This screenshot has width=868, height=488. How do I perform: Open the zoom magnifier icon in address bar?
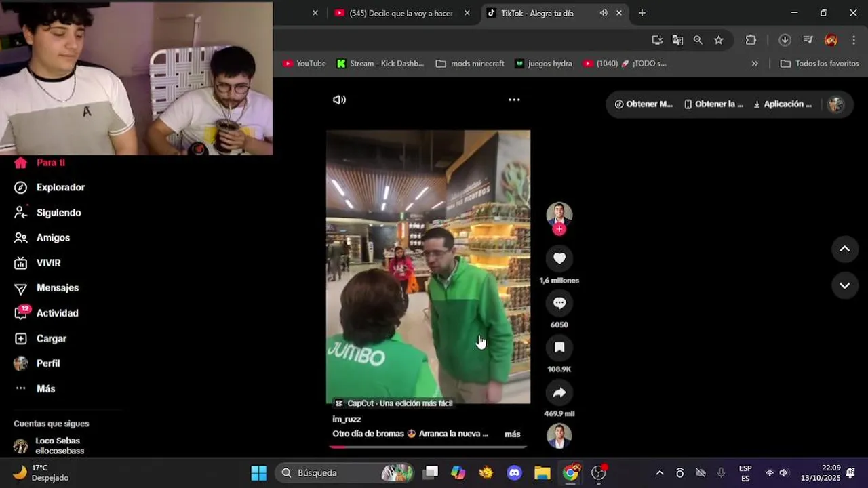(698, 40)
